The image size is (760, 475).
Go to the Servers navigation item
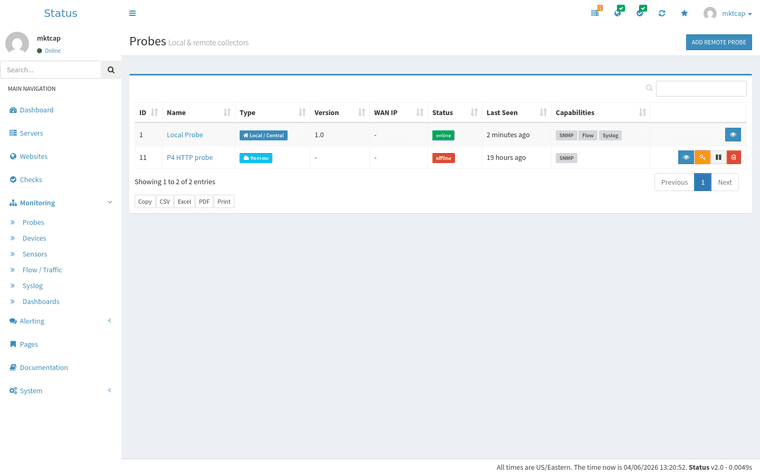point(32,133)
